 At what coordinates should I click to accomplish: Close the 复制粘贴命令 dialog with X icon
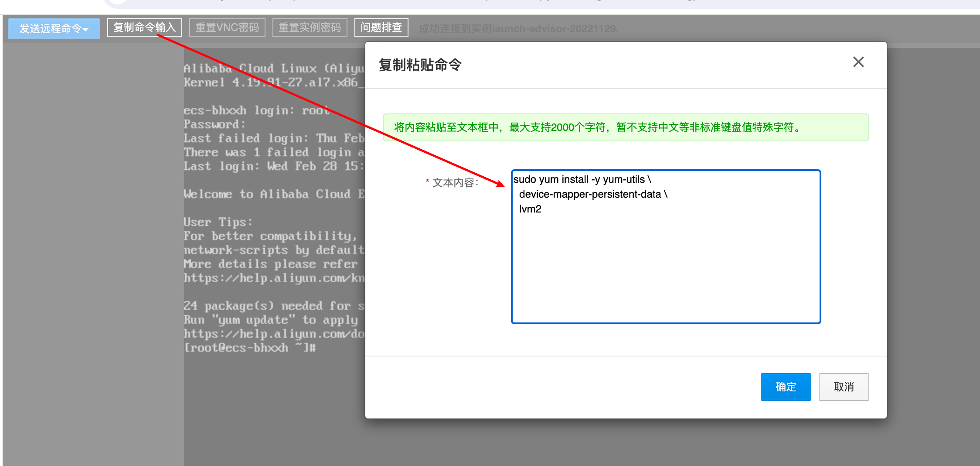pos(858,62)
